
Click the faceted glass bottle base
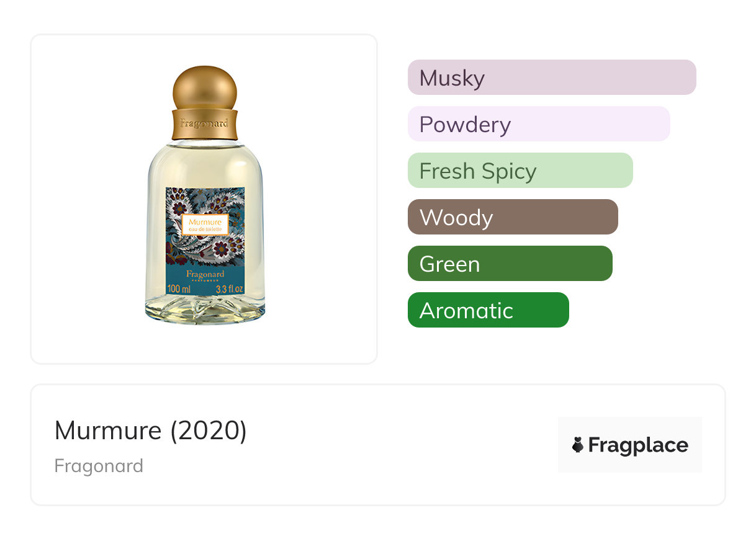pyautogui.click(x=205, y=309)
